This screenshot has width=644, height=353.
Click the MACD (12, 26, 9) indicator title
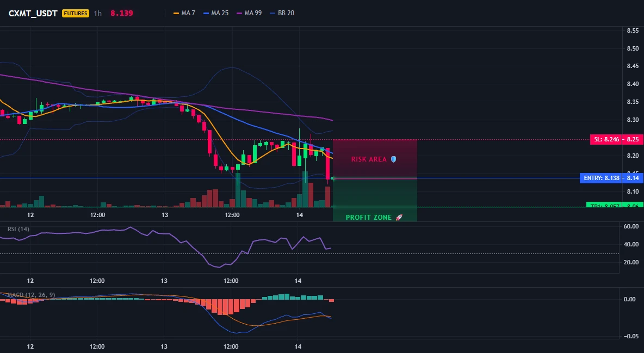pos(31,295)
